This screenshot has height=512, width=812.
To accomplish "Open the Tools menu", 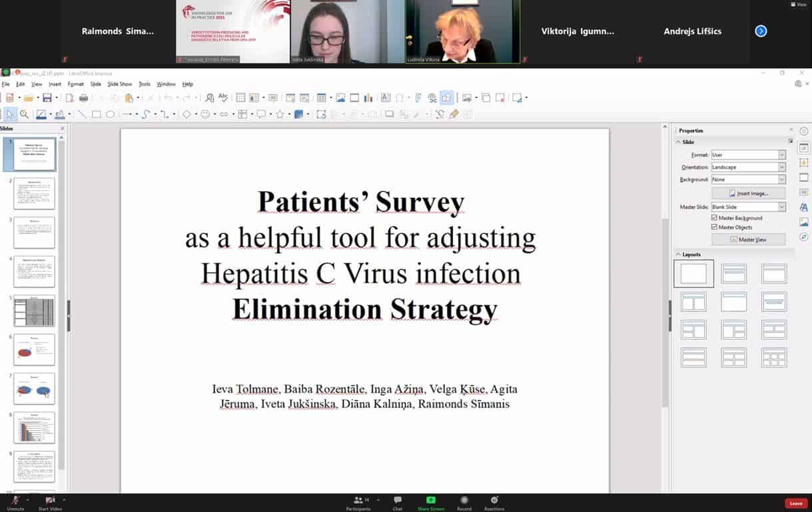I will [x=145, y=84].
